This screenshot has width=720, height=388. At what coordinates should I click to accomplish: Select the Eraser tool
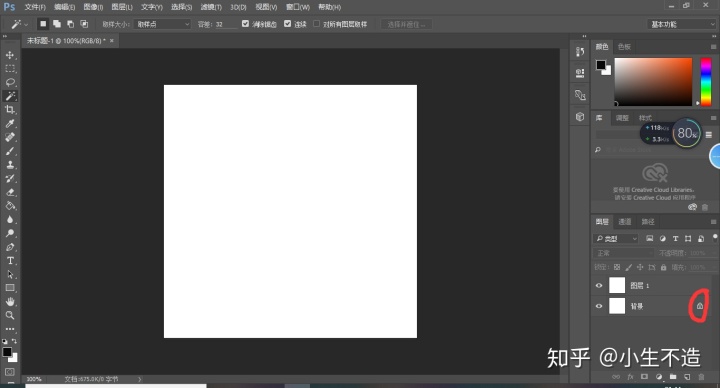click(x=10, y=192)
